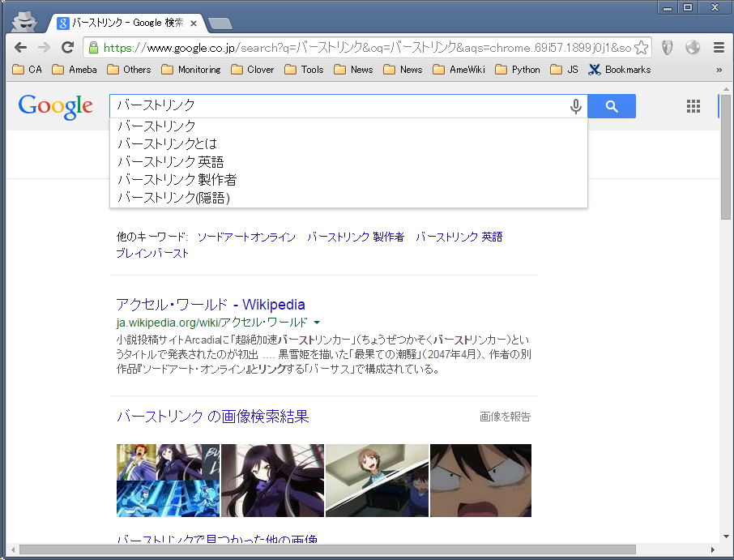Click the green padlock security icon

[94, 47]
